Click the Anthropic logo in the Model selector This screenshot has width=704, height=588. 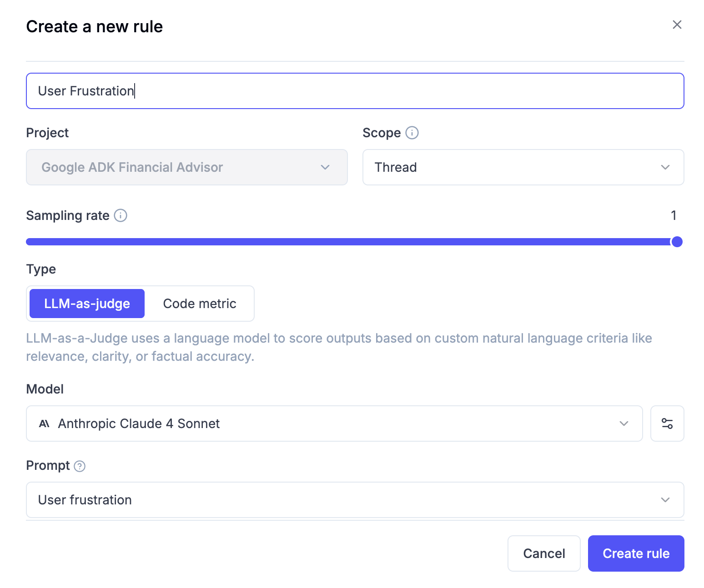coord(43,424)
